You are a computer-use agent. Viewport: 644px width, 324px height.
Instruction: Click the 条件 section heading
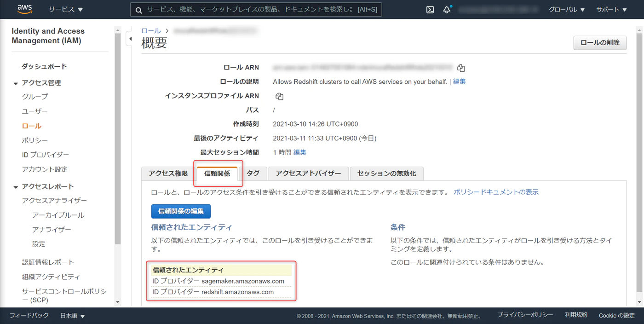pos(398,227)
